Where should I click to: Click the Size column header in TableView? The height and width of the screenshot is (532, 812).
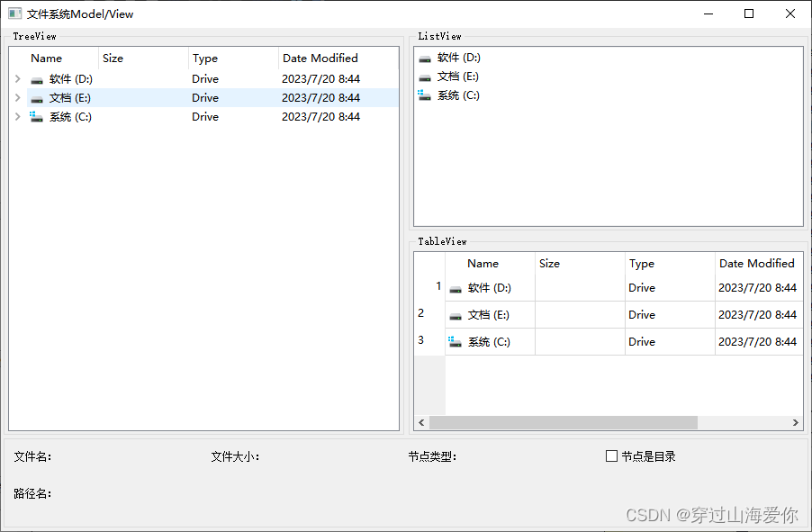pos(549,264)
